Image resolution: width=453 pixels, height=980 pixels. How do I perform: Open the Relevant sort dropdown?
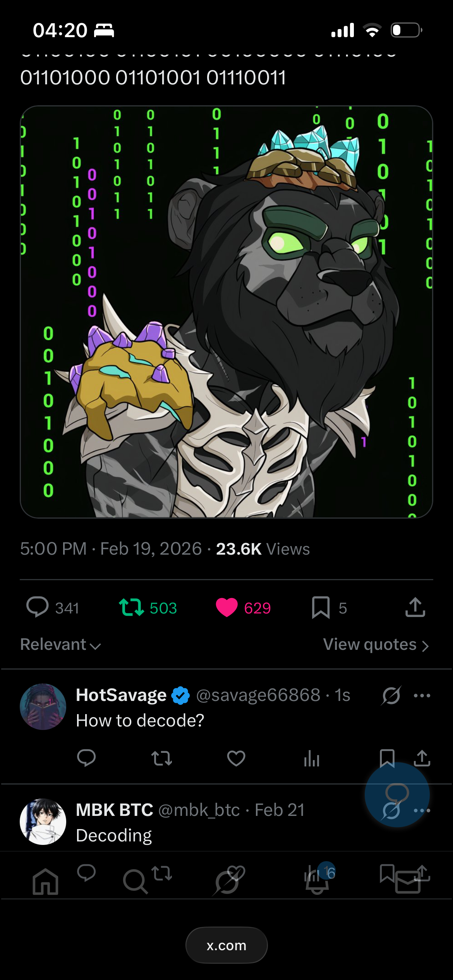click(x=60, y=645)
